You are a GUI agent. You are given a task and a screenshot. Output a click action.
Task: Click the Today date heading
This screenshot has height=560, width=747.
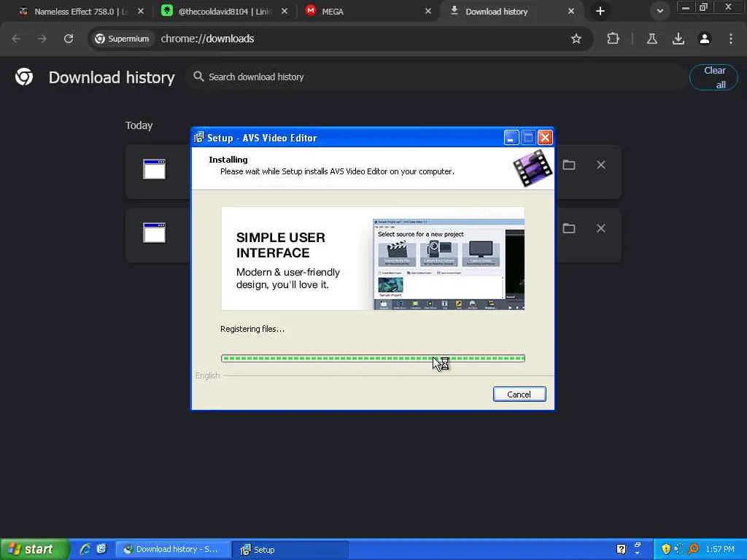pyautogui.click(x=139, y=125)
